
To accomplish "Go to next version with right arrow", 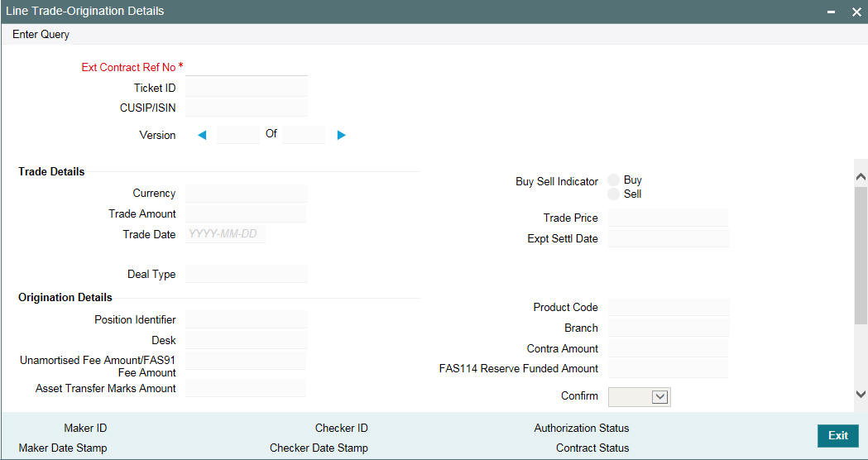I will (342, 135).
